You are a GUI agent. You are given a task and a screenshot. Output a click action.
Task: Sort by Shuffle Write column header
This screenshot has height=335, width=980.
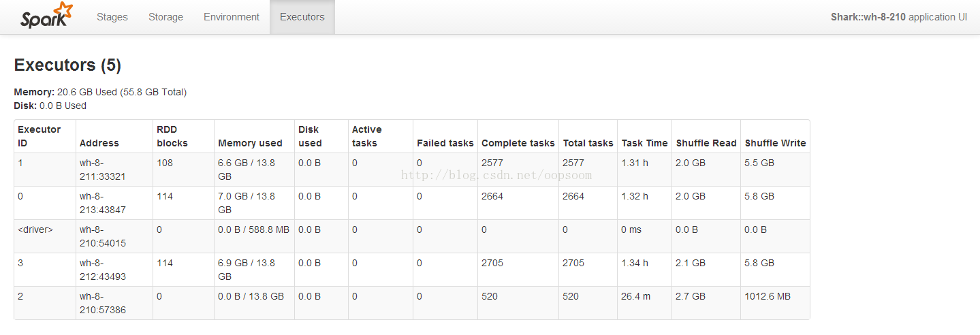[776, 143]
